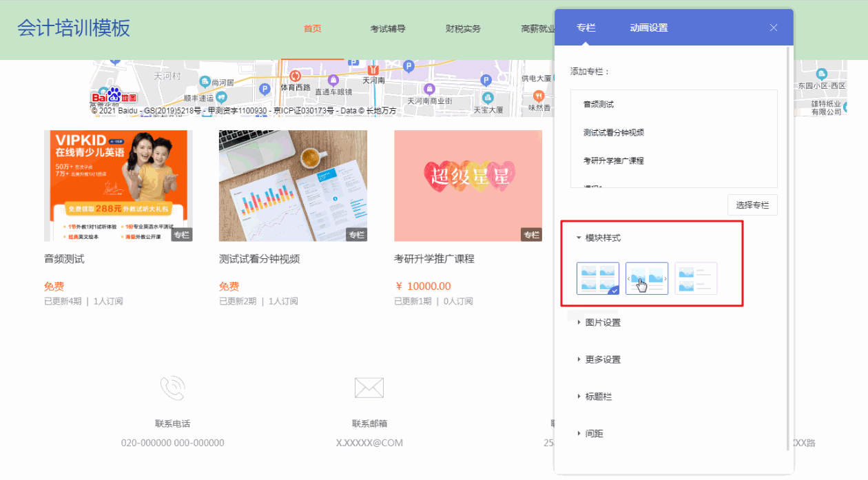868x480 pixels.
Task: Open the 考研升学推广课程 course title link
Action: (434, 259)
